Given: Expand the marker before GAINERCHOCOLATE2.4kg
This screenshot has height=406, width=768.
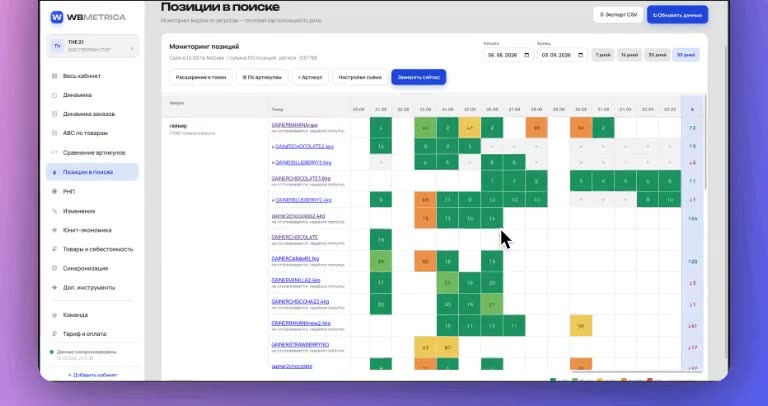Looking at the screenshot, I should click(x=273, y=146).
